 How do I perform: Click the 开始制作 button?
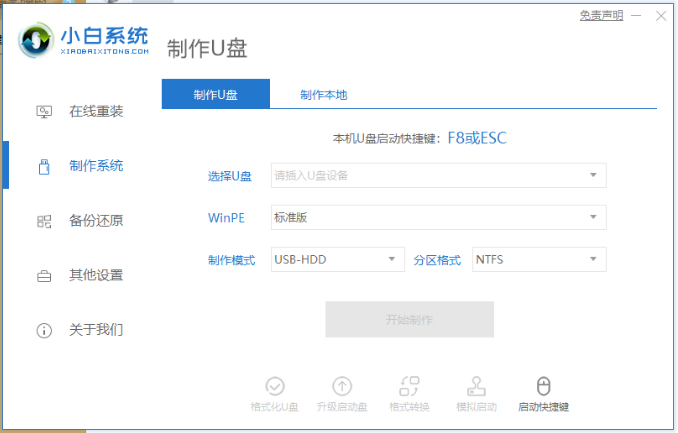[409, 320]
